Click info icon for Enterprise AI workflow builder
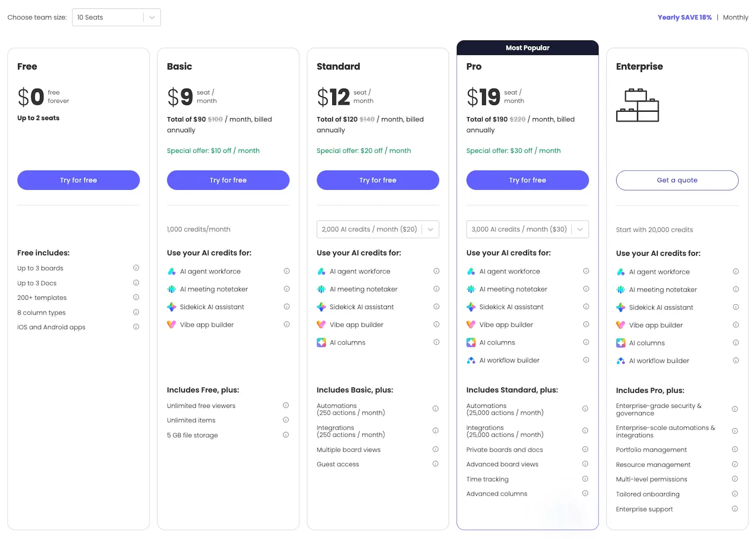The image size is (756, 539). point(736,360)
